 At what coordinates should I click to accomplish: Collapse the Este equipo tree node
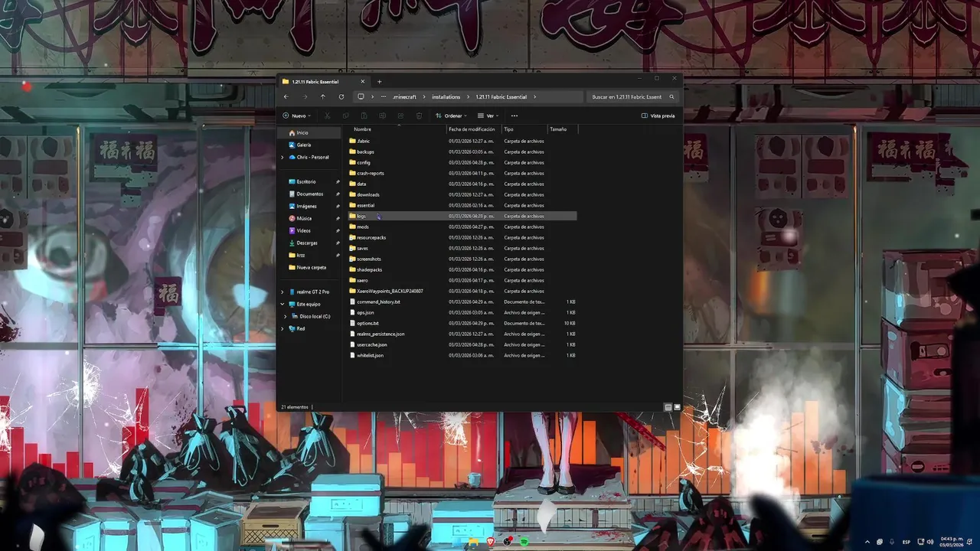coord(283,304)
